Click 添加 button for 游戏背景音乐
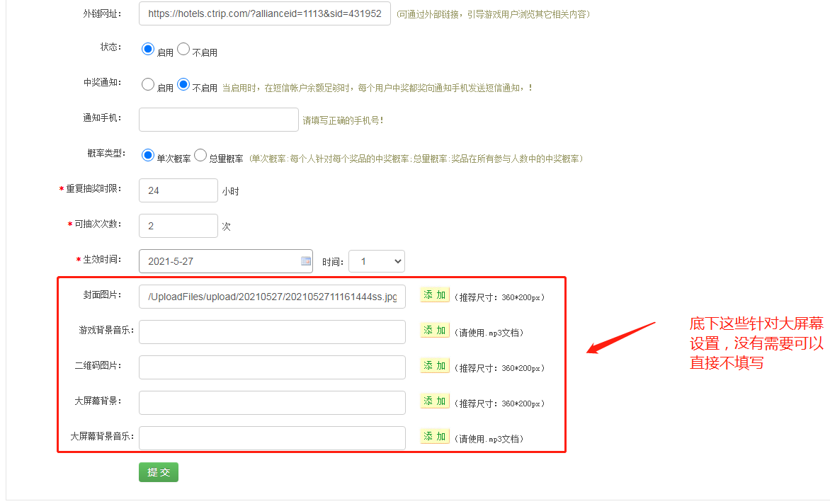This screenshot has height=504, width=830. coord(435,331)
